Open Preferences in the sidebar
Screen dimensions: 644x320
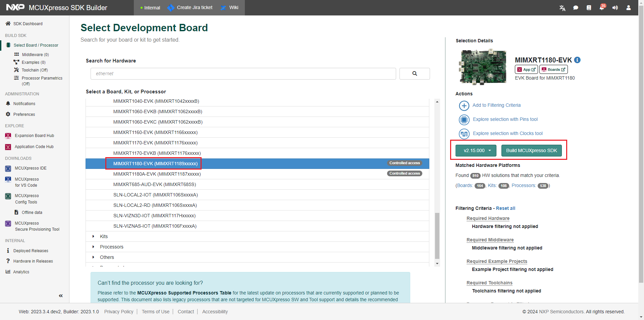24,115
